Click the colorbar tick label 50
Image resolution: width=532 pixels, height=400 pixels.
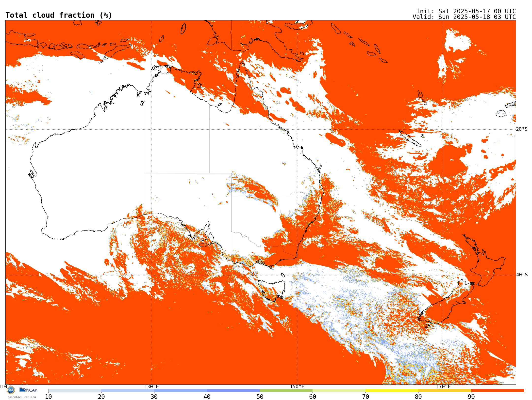click(x=260, y=397)
